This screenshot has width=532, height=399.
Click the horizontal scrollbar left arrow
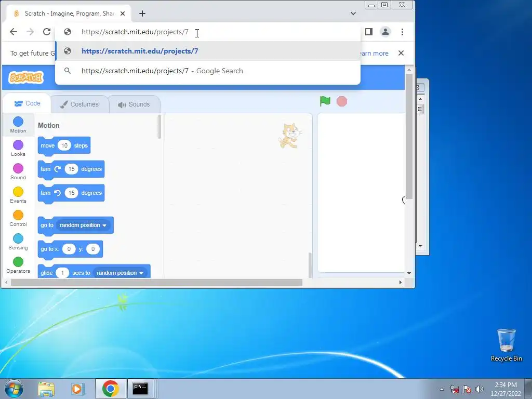[6, 282]
